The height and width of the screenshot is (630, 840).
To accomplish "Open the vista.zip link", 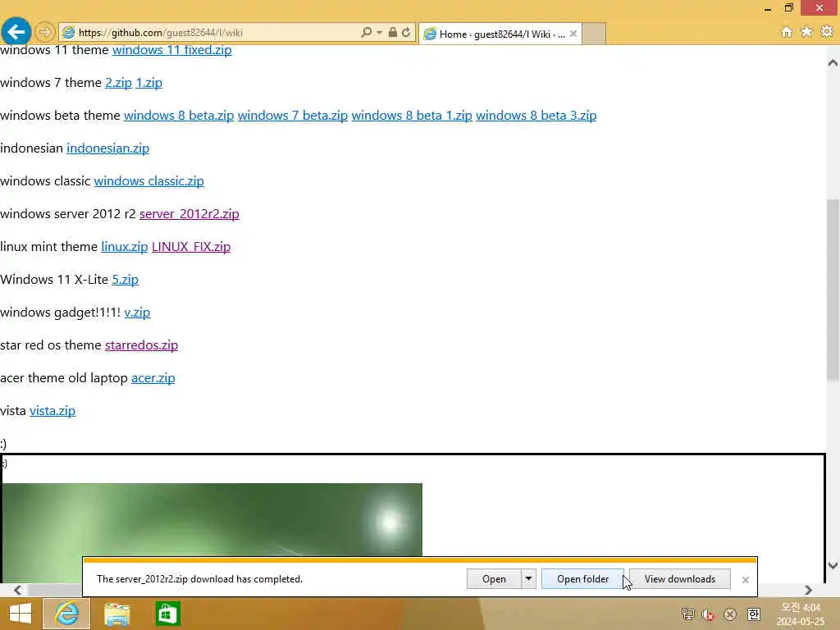I will (x=52, y=410).
